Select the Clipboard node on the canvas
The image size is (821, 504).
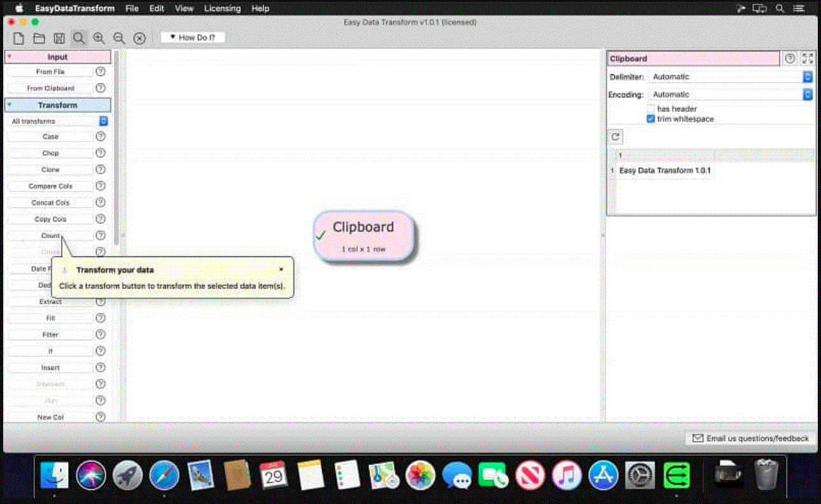tap(364, 235)
